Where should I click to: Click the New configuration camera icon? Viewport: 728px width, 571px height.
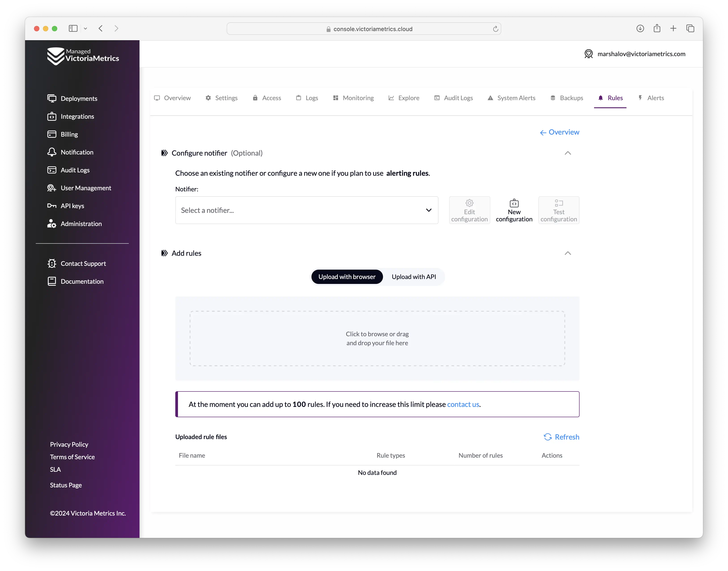[x=514, y=203]
